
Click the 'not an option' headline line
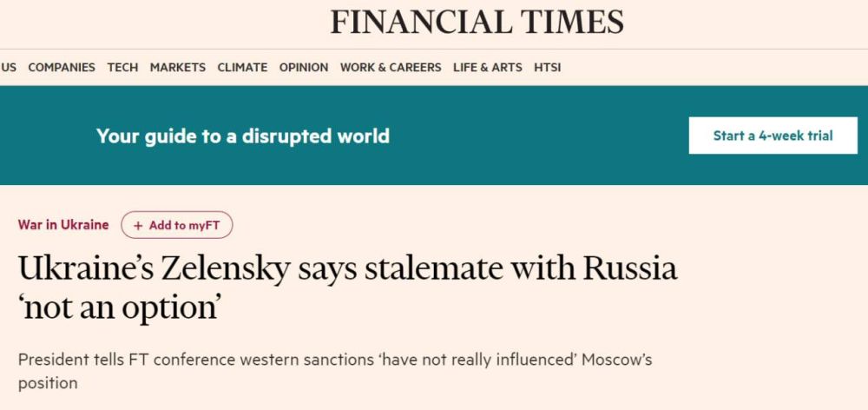(118, 308)
